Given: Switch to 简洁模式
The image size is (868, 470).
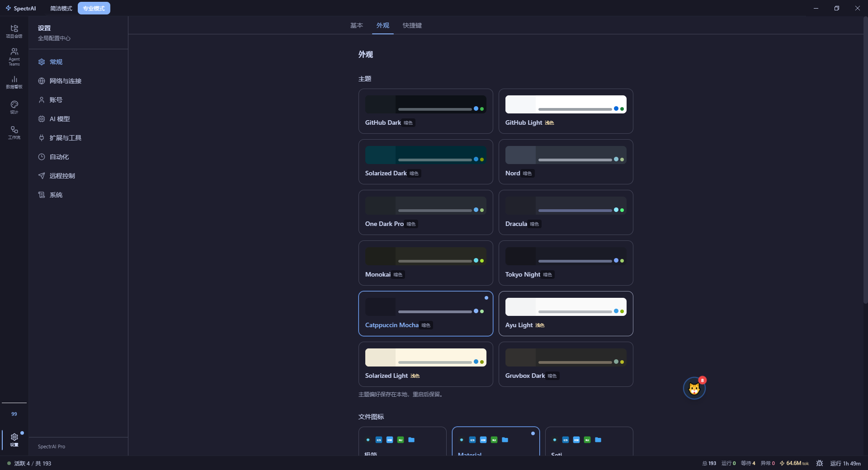Looking at the screenshot, I should coord(61,8).
